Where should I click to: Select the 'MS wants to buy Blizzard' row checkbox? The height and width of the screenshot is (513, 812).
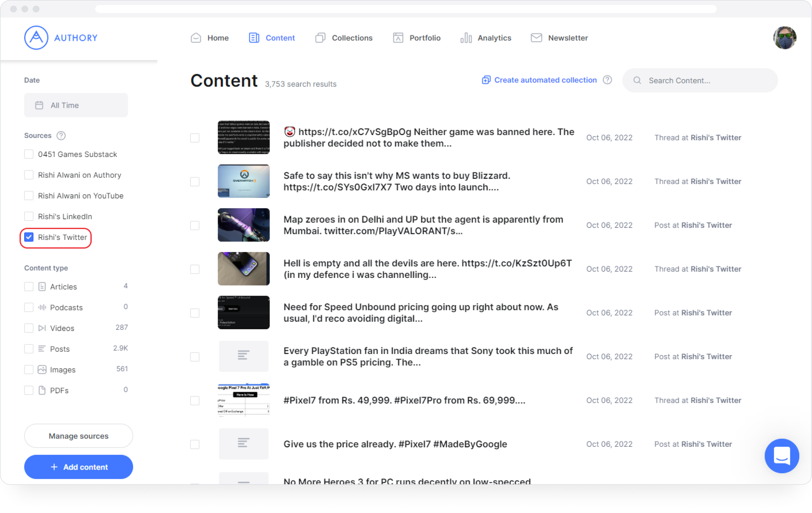click(195, 181)
